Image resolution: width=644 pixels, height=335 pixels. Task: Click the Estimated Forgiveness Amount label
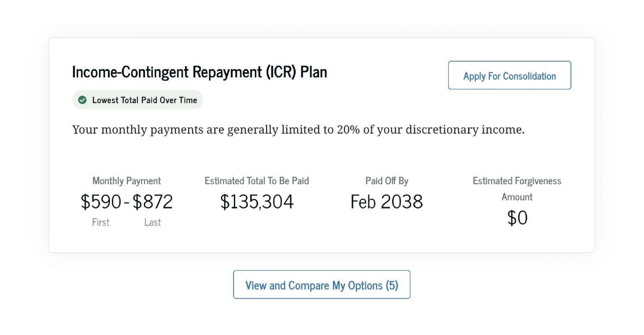[x=517, y=189]
